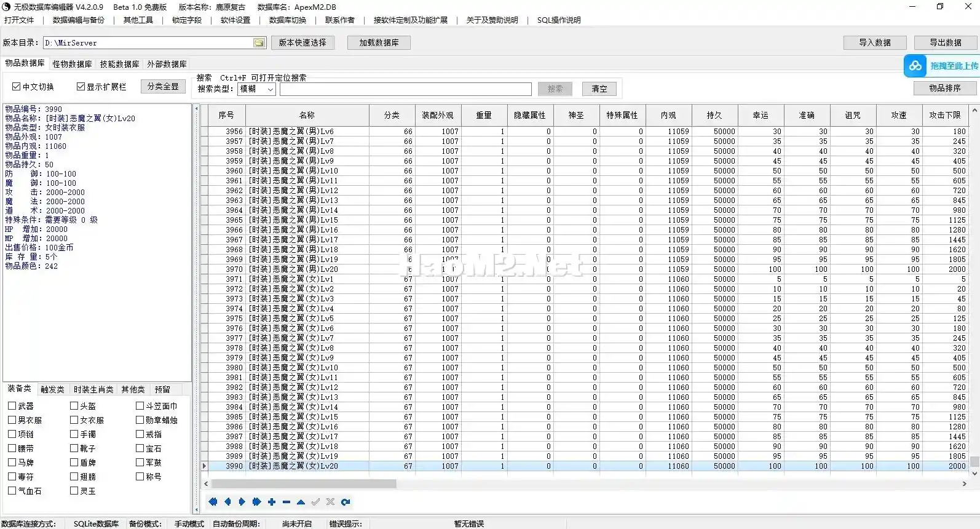The image size is (980, 529).
Task: Open 数据编辑与备份 menu
Action: [78, 20]
